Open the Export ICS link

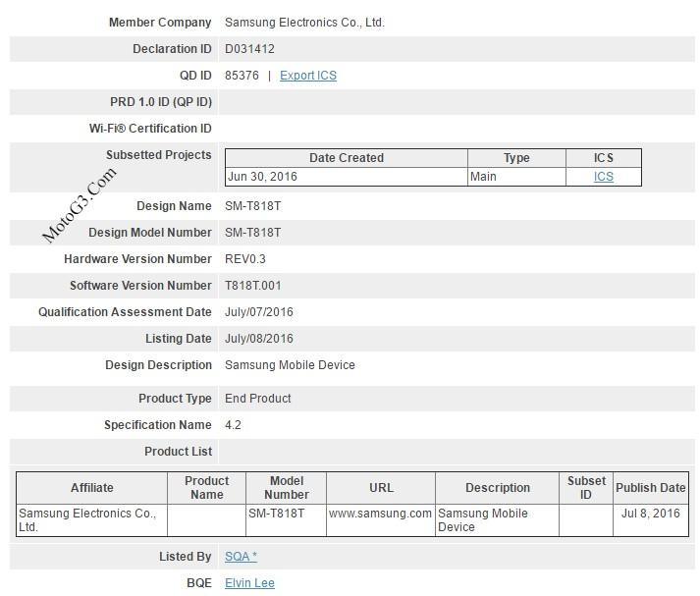pos(308,76)
